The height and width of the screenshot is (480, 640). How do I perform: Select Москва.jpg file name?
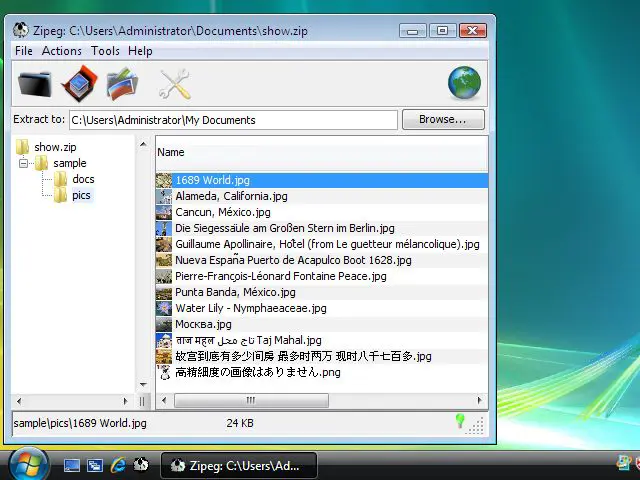pos(203,324)
